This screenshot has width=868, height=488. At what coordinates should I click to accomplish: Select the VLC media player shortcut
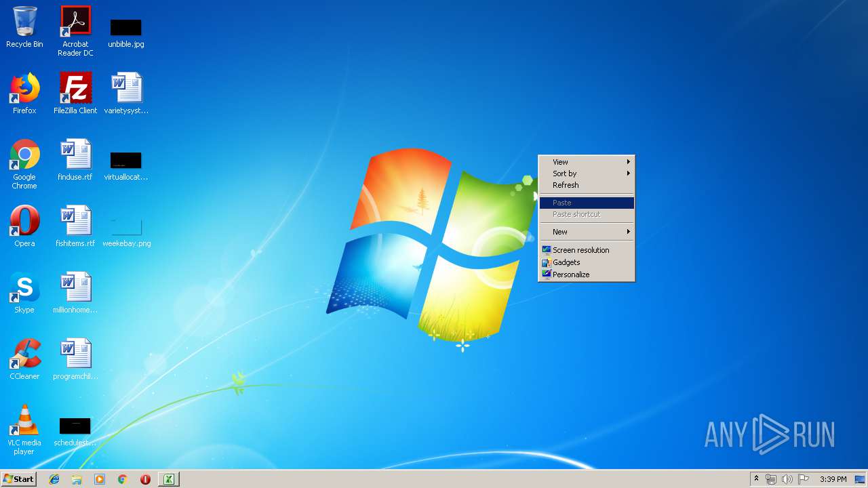point(24,430)
